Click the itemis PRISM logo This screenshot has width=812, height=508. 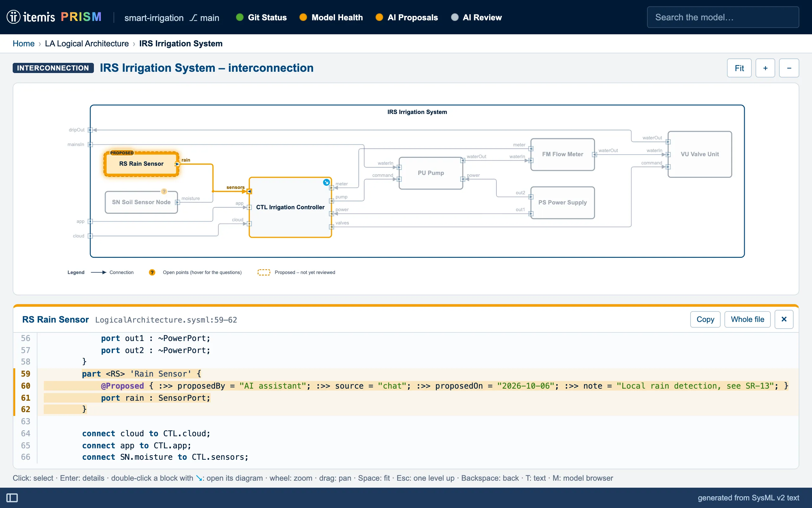coord(54,17)
